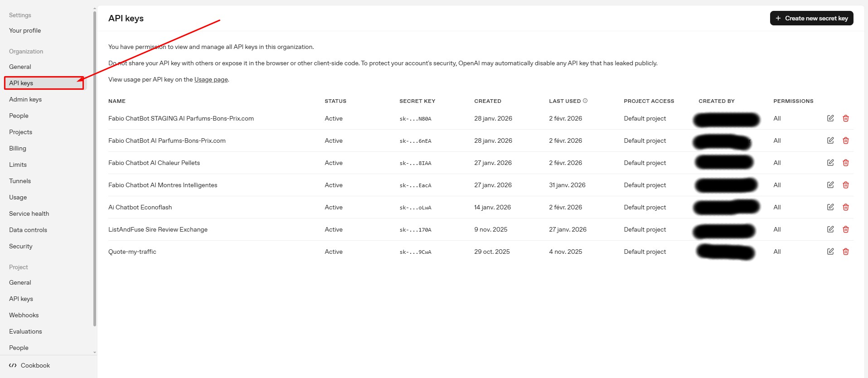Image resolution: width=868 pixels, height=378 pixels.
Task: Click the sidebar scroll down arrow
Action: coord(95,352)
